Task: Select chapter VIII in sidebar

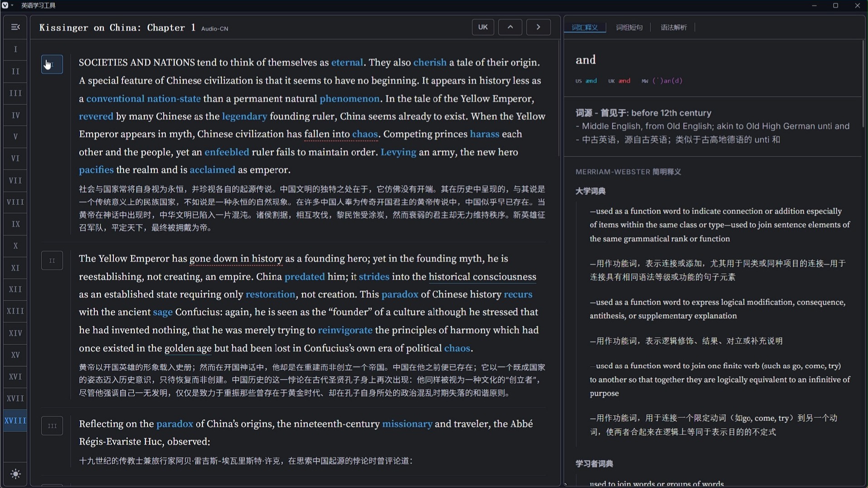Action: (x=15, y=202)
